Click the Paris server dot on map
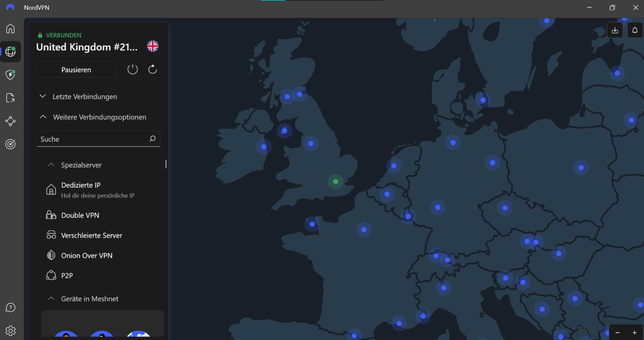 [364, 230]
